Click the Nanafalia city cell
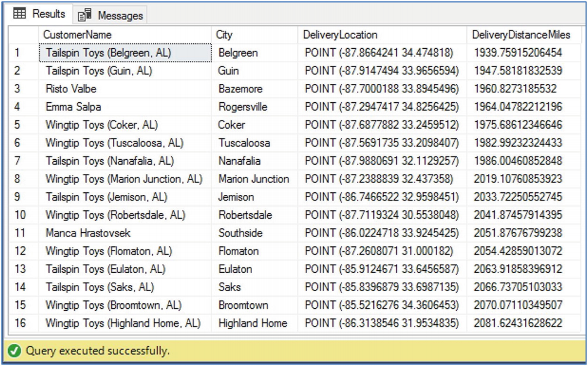 [254, 161]
